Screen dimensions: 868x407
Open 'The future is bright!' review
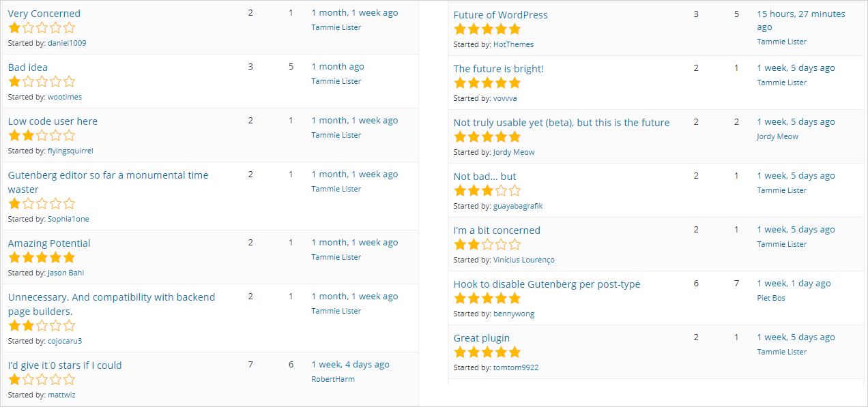coord(498,69)
